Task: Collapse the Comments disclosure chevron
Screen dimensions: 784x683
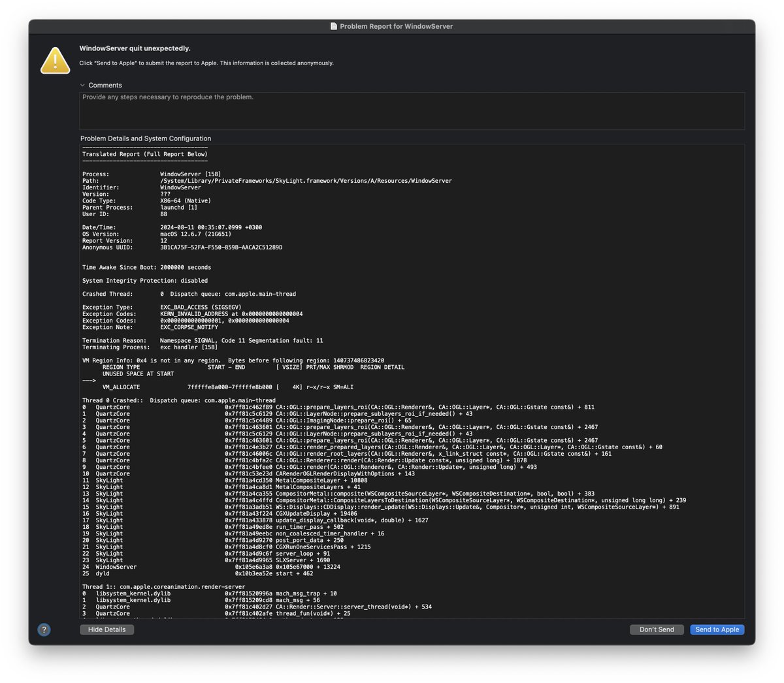Action: tap(82, 85)
